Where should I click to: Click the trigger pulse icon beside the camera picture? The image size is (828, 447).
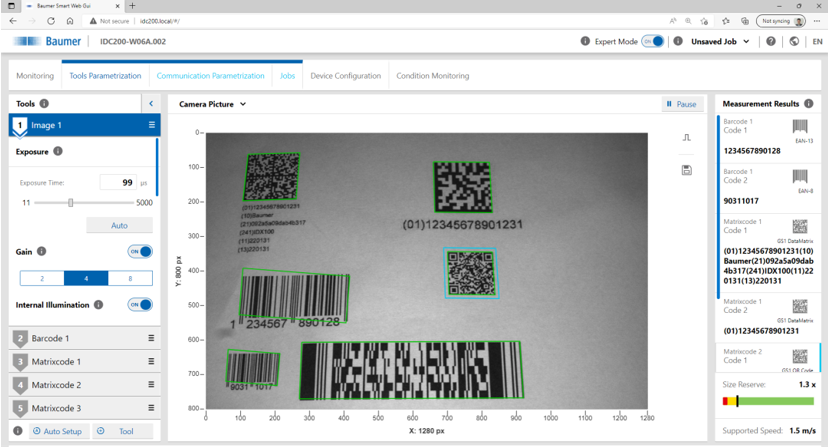click(x=686, y=137)
